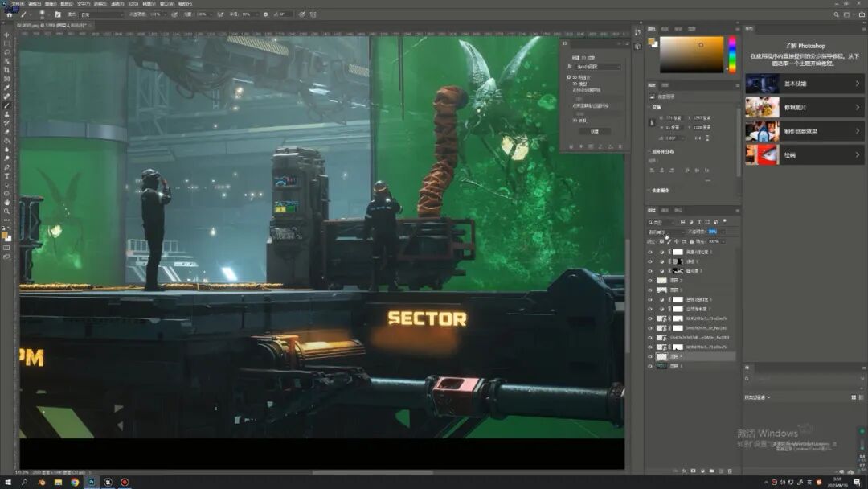Click the 创建 button in 3D panel

[x=595, y=132]
